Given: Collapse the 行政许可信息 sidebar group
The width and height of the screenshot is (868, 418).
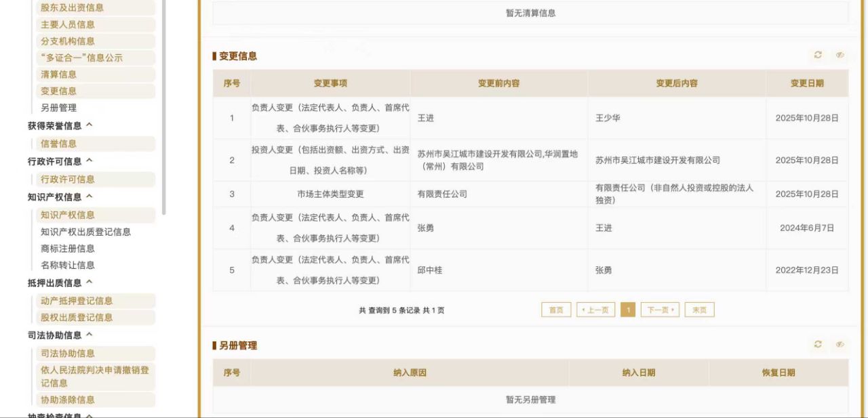Looking at the screenshot, I should click(x=90, y=161).
